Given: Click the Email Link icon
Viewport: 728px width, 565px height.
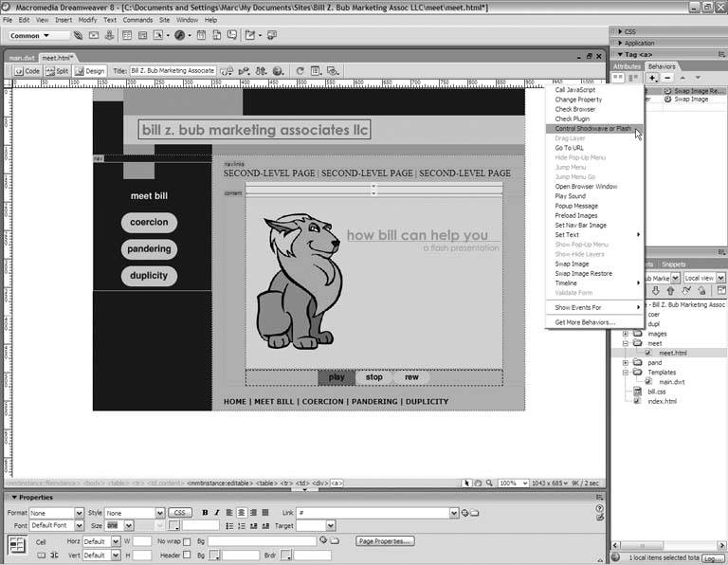Looking at the screenshot, I should [93, 36].
